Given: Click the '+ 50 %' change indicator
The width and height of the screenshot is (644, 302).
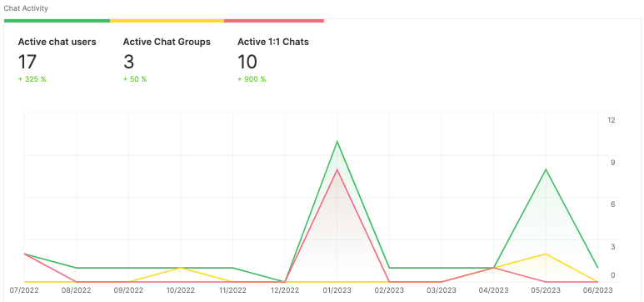Looking at the screenshot, I should click(x=135, y=79).
